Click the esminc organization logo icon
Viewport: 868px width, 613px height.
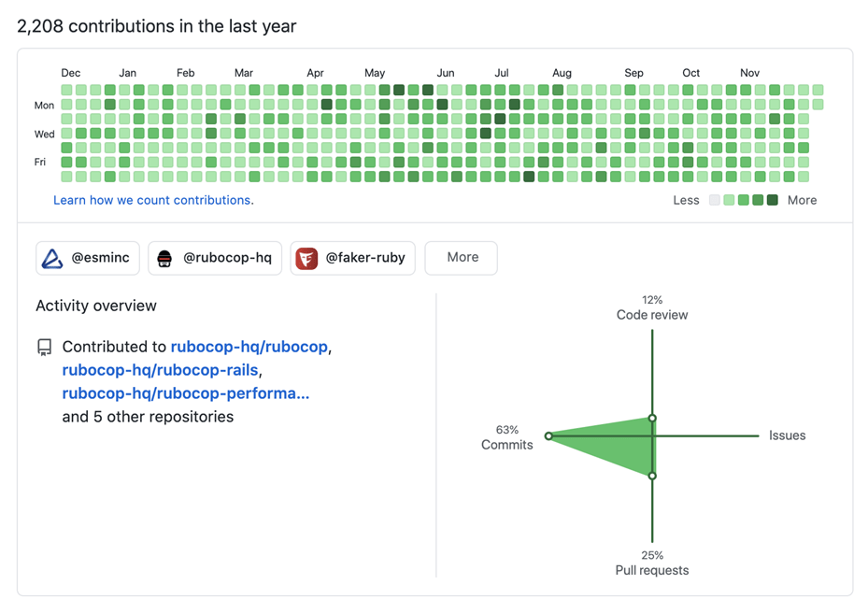click(52, 258)
